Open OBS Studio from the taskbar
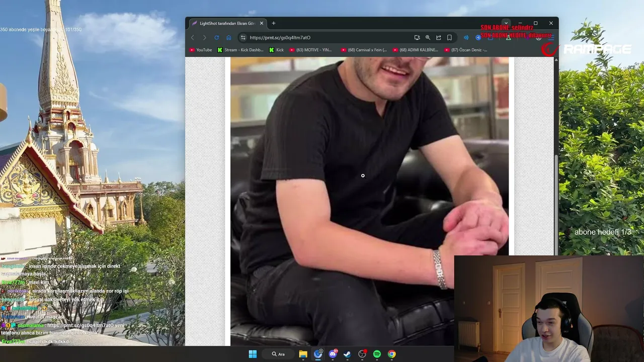 click(x=362, y=354)
